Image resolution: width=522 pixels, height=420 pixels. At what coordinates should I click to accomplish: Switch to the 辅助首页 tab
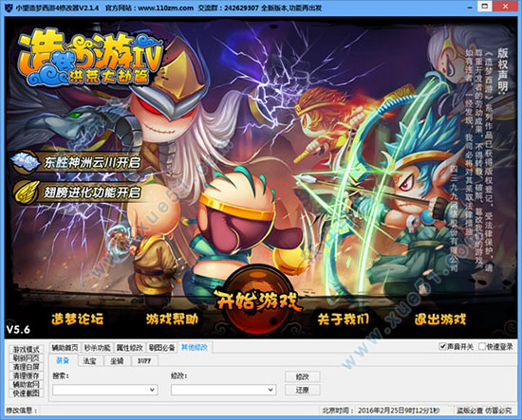65,348
